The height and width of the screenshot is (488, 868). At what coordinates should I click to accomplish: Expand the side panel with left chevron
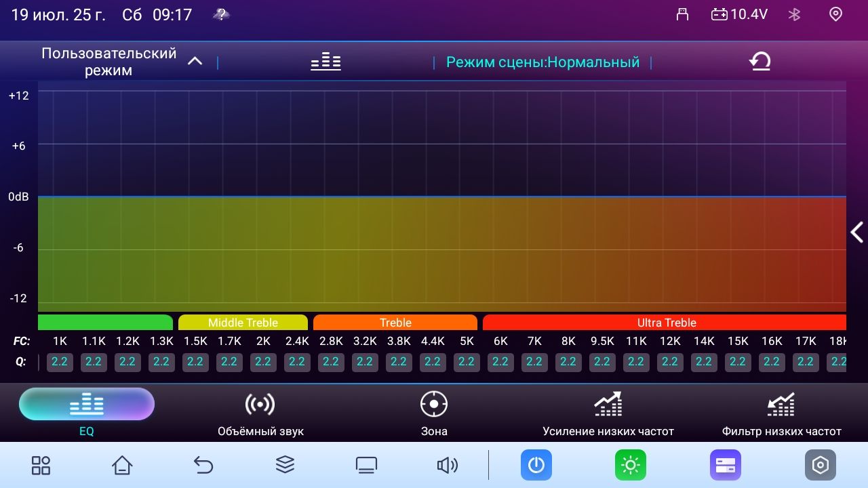[x=856, y=232]
